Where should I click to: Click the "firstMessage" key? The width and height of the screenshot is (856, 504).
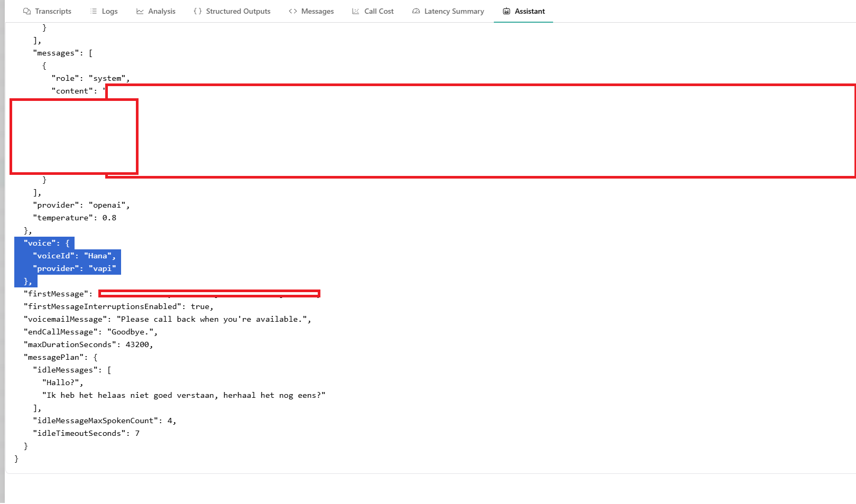pyautogui.click(x=56, y=294)
